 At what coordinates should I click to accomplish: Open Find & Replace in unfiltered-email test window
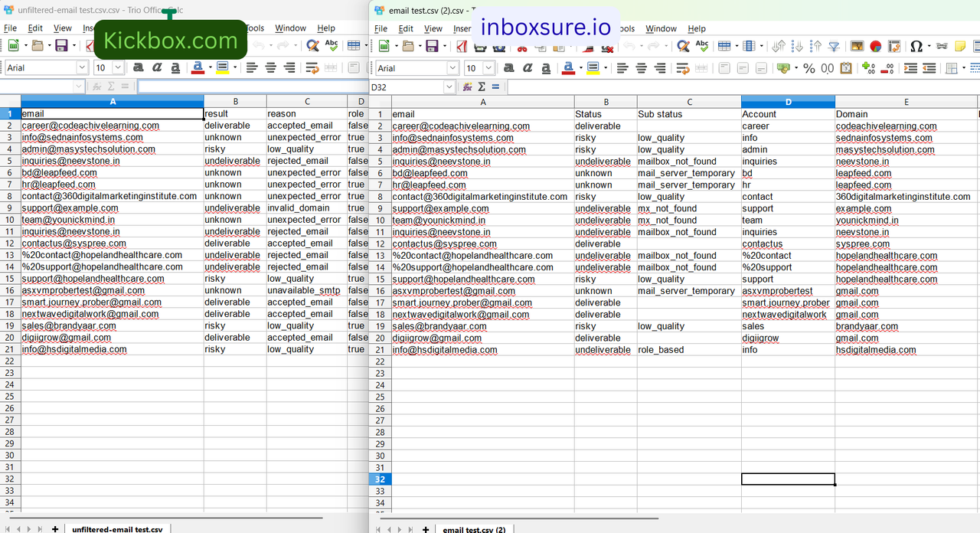pos(312,46)
